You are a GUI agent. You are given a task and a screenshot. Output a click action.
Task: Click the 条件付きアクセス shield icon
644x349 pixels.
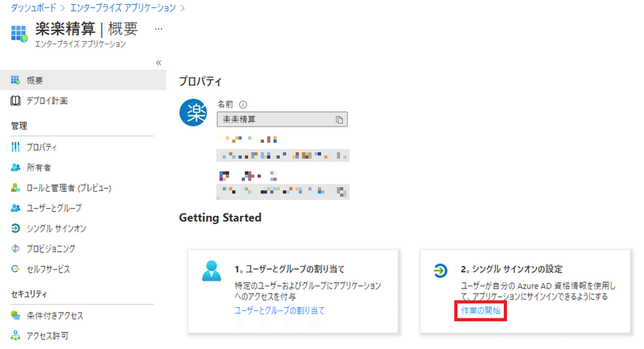click(15, 315)
